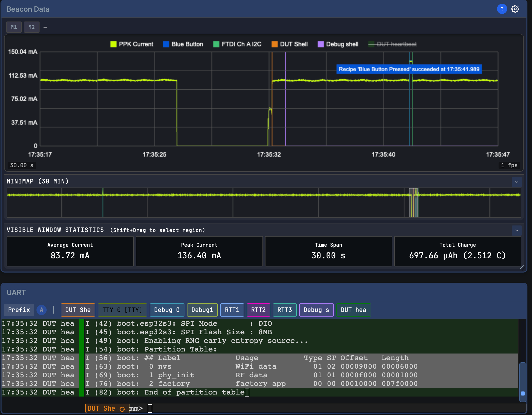Screen dimensions: 532x415
Task: Click log line 'SPI Mode : DIO'
Action: tap(260, 323)
